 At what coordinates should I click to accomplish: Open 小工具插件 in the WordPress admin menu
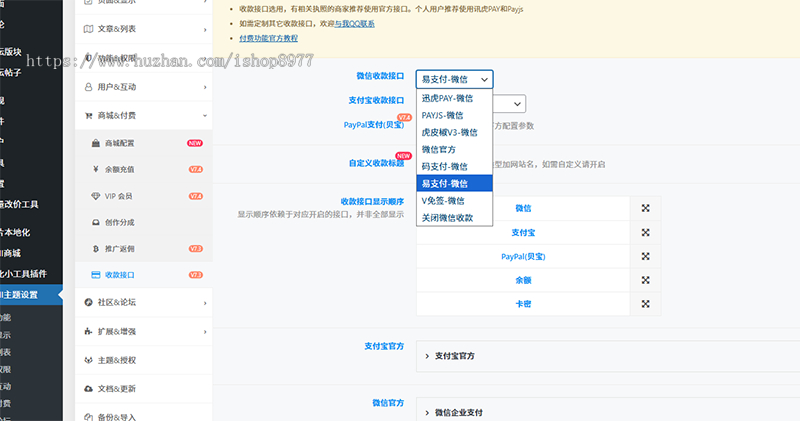[23, 274]
